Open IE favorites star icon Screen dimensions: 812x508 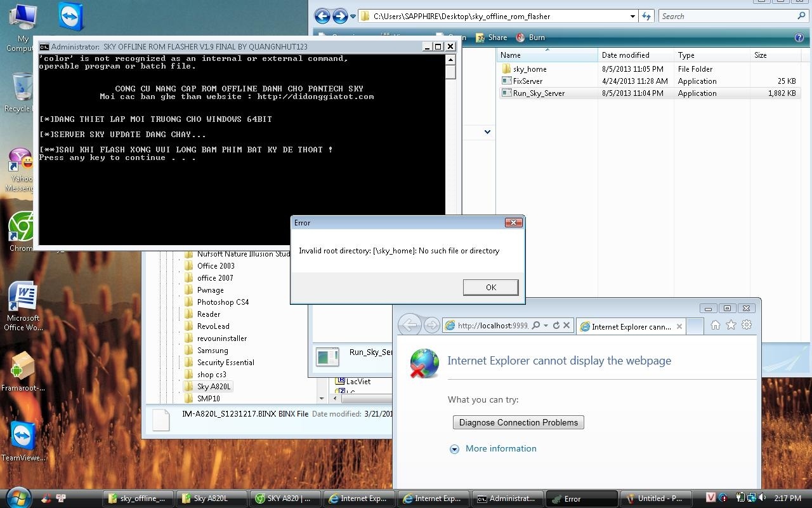[731, 325]
